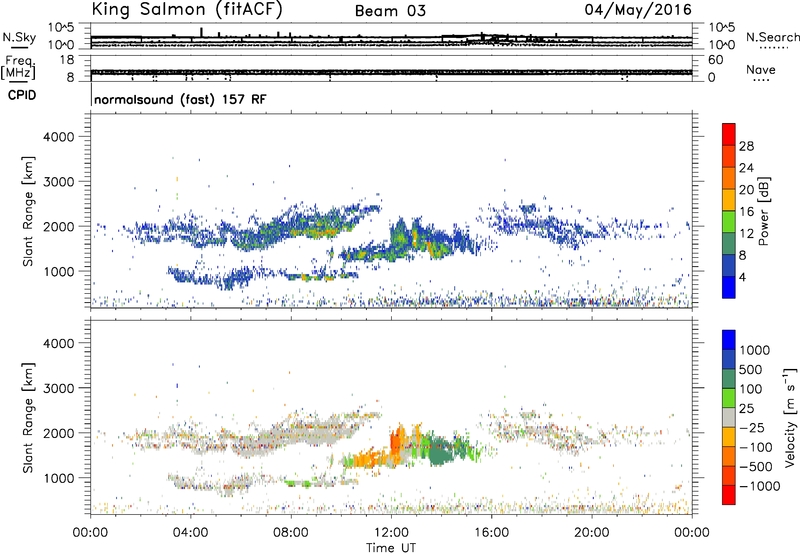Click the -1000 tick on the Velocity colorbar

coord(759,486)
